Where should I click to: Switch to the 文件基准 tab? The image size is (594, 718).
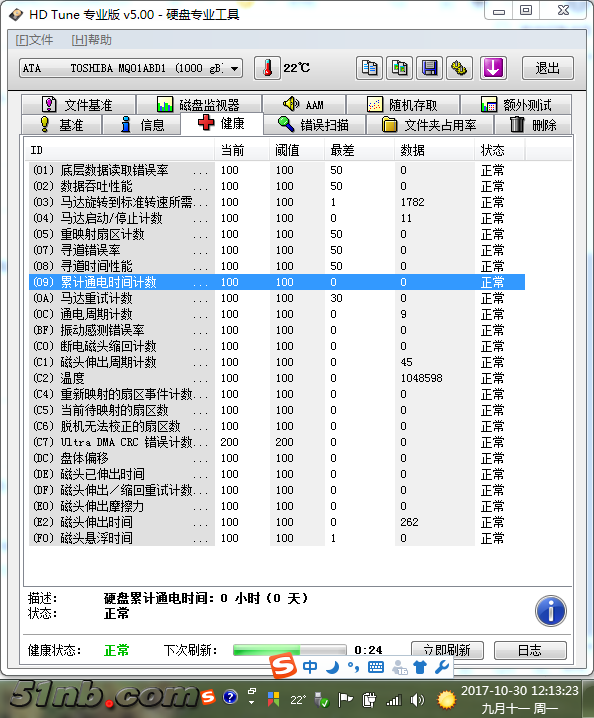pyautogui.click(x=78, y=105)
